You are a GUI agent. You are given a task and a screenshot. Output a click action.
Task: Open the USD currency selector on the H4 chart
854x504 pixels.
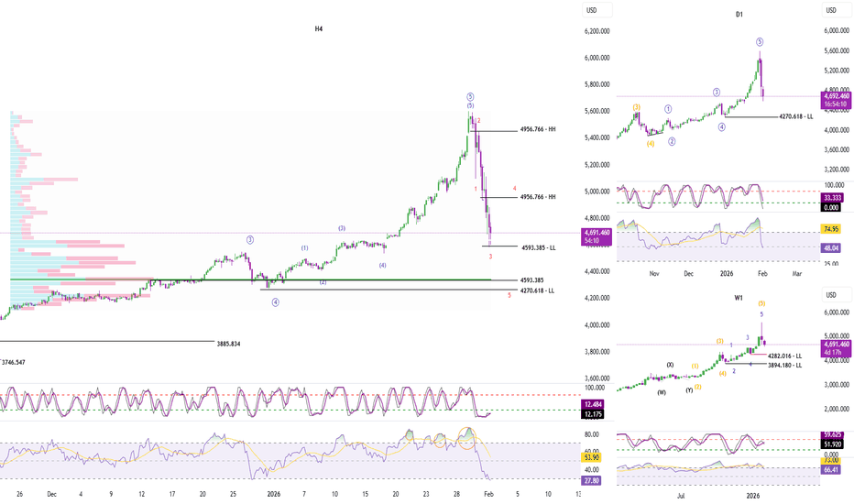click(x=597, y=10)
